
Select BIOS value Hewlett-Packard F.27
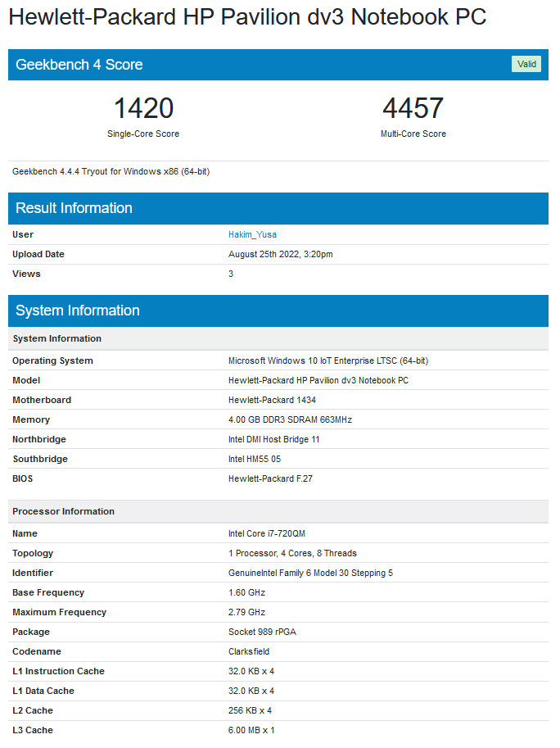[270, 478]
